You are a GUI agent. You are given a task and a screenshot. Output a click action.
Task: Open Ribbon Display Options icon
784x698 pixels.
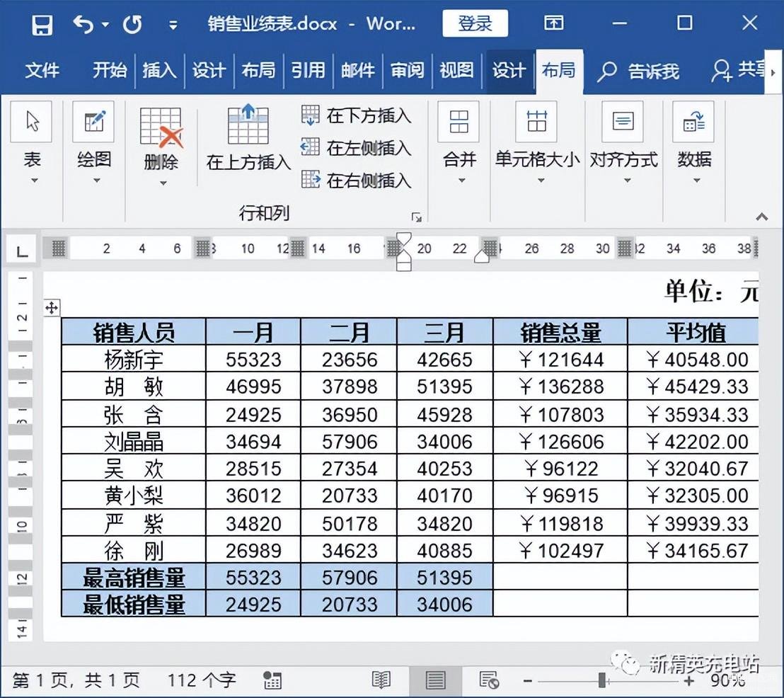(553, 23)
